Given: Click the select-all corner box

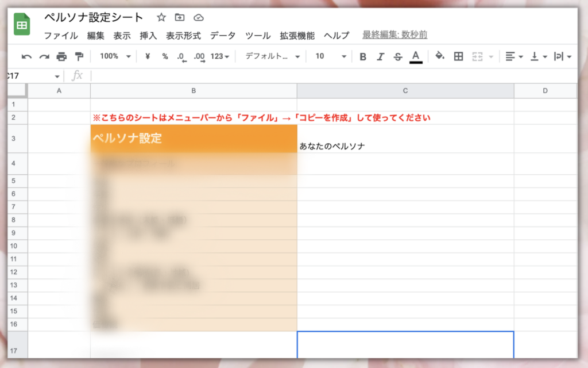Looking at the screenshot, I should 17,91.
